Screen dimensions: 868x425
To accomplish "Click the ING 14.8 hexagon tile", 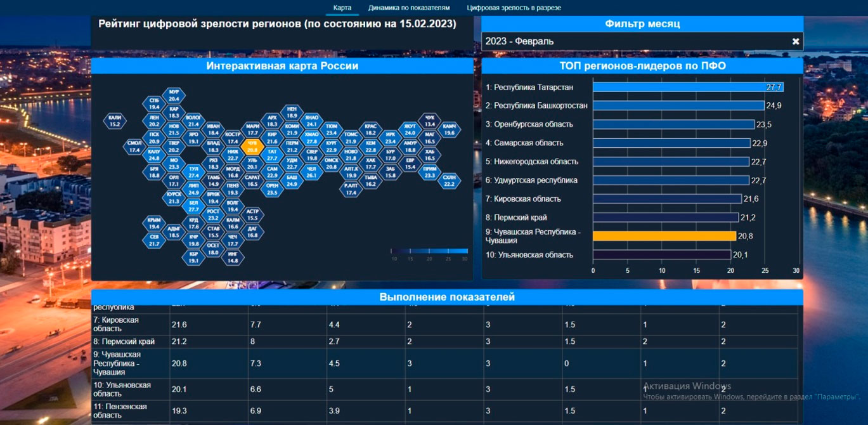I will pyautogui.click(x=233, y=257).
